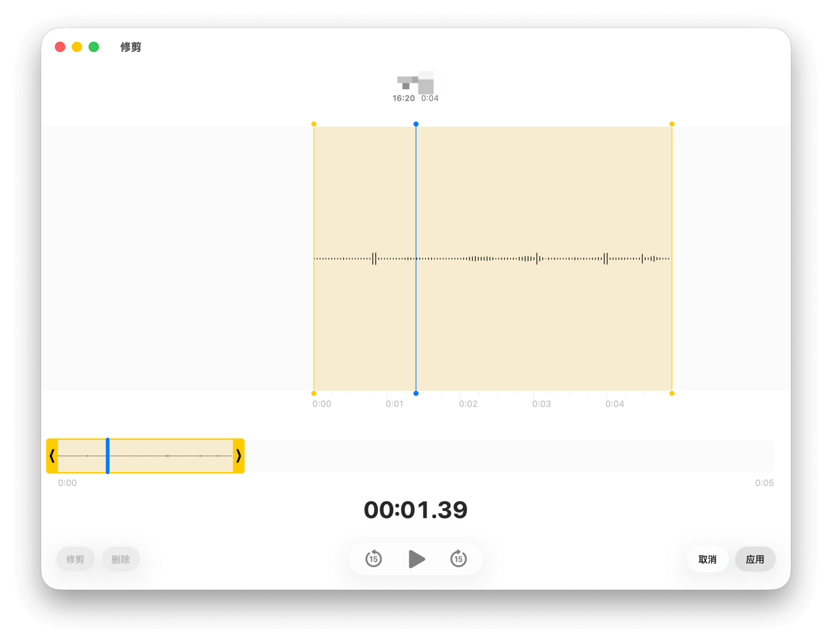The height and width of the screenshot is (644, 832).
Task: Skip back 15 seconds
Action: [373, 559]
